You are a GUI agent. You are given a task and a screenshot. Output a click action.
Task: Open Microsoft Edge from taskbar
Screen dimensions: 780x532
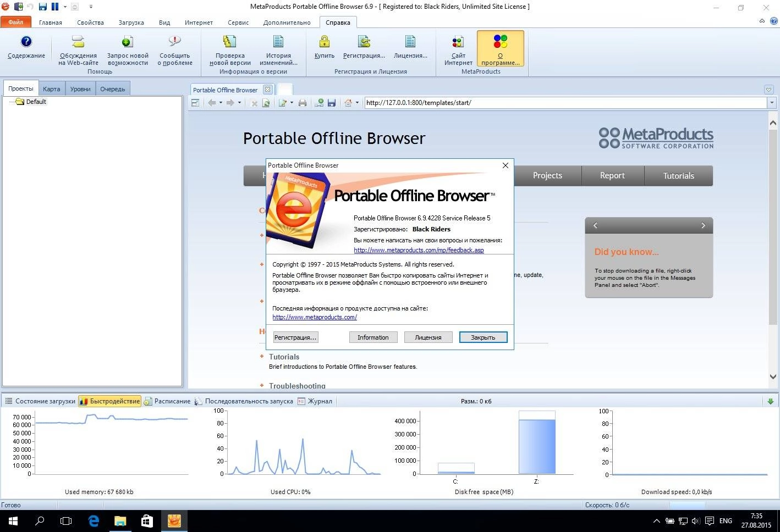94,520
